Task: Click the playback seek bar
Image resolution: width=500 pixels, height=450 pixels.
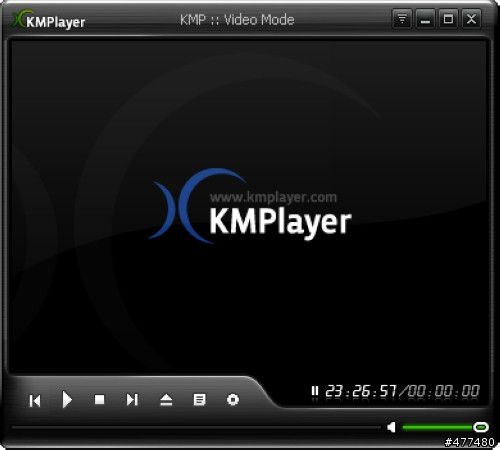Action: (196, 427)
